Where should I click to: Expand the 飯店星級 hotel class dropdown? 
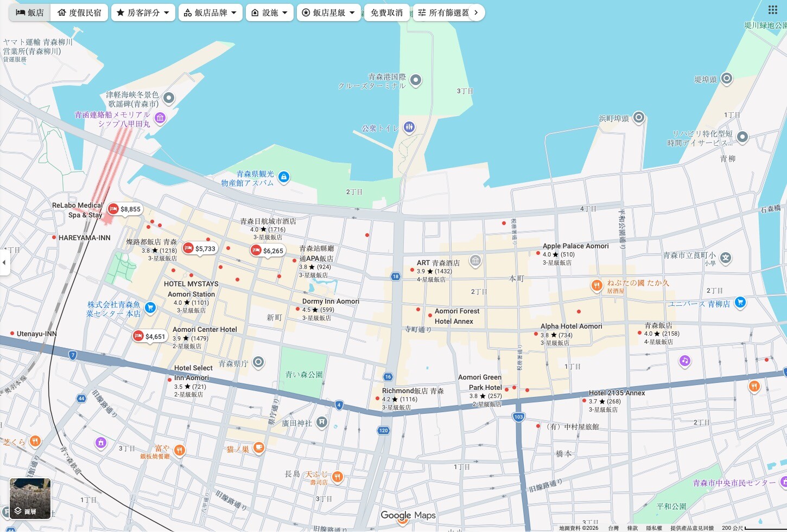pos(328,12)
